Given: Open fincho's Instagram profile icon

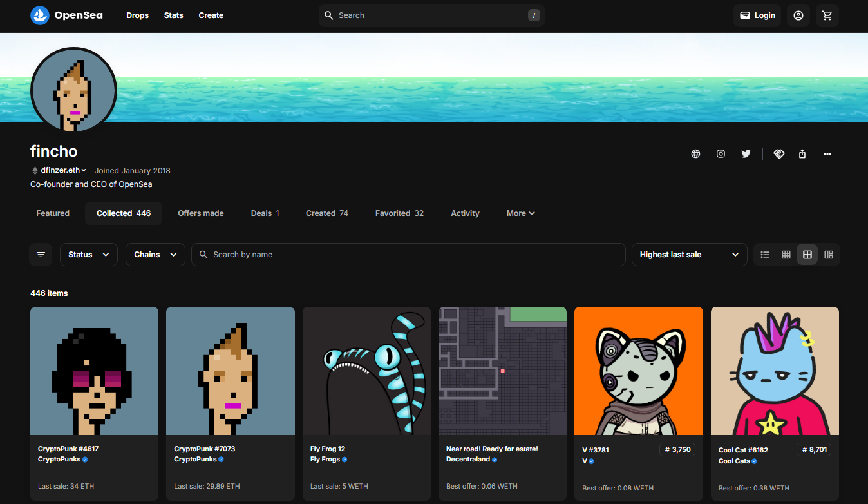Looking at the screenshot, I should click(721, 154).
